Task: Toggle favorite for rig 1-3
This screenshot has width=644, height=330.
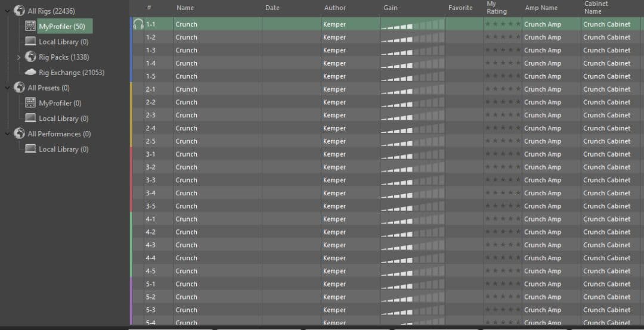Action: [x=464, y=50]
